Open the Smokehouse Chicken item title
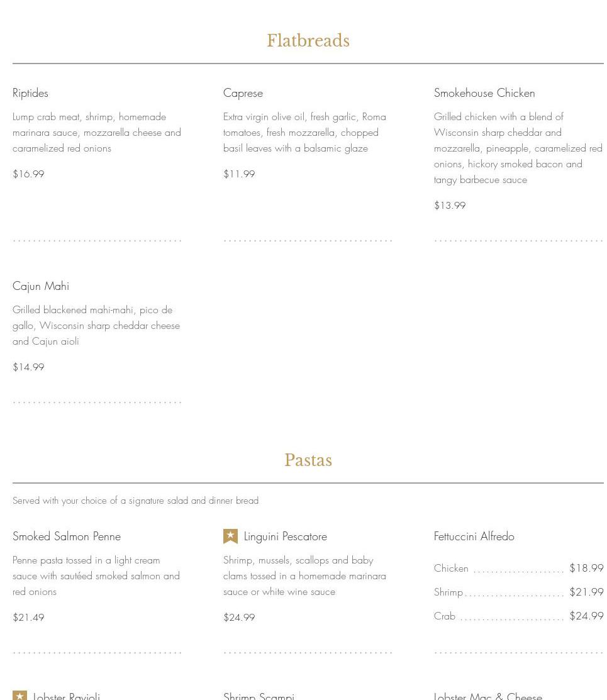Viewport: 607px width, 700px height. point(484,93)
